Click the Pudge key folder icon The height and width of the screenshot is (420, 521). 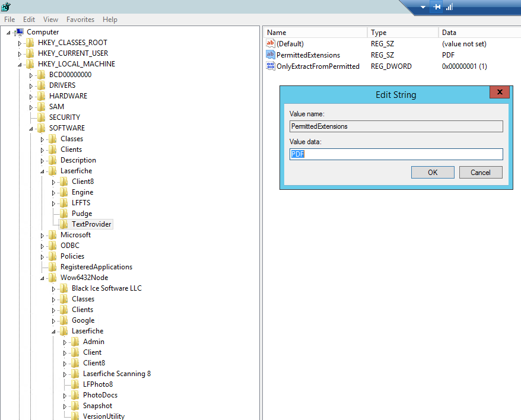pyautogui.click(x=64, y=214)
